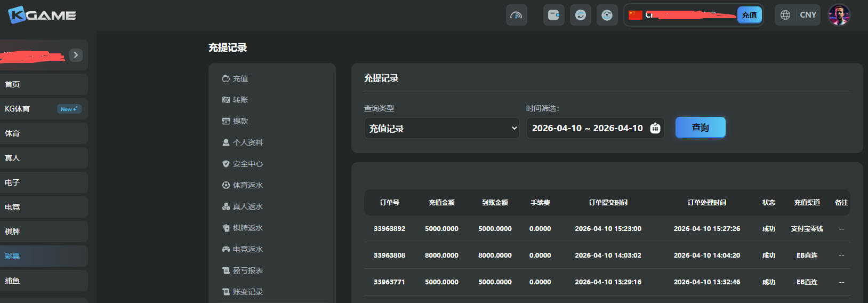Image resolution: width=868 pixels, height=303 pixels.
Task: Open the user avatar profile picture
Action: coord(838,15)
